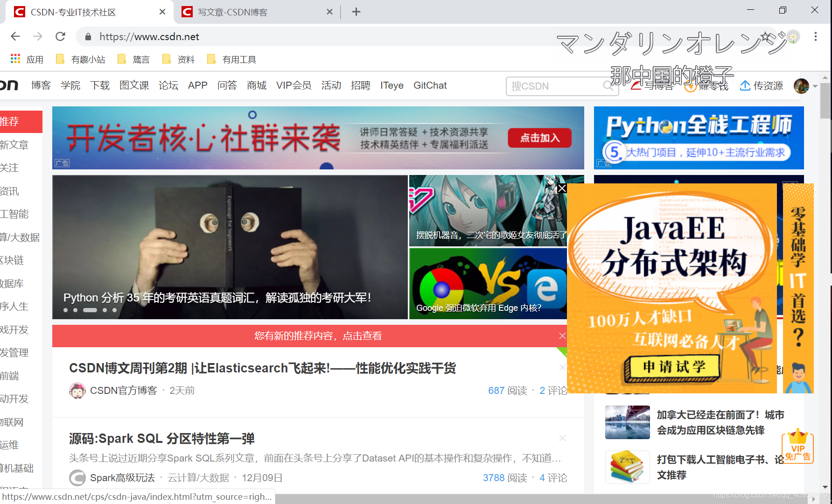
Task: Click the browser forward arrow
Action: 38,36
